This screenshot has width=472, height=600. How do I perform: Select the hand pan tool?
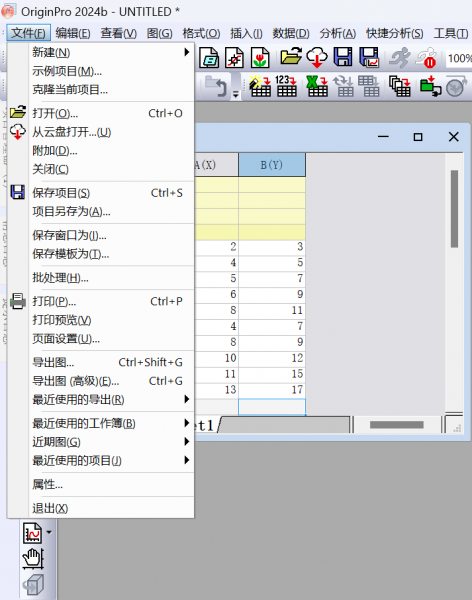tap(33, 559)
